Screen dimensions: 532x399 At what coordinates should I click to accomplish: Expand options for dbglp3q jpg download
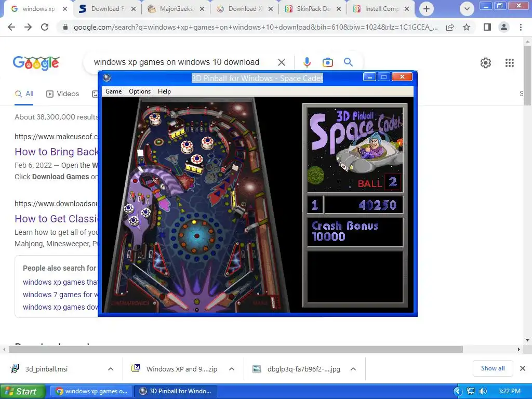pos(353,369)
